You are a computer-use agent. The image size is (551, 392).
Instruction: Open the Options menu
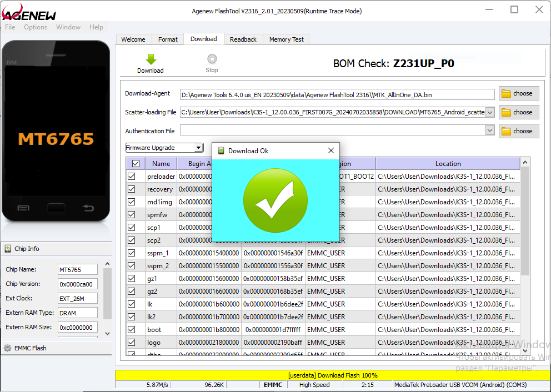36,27
